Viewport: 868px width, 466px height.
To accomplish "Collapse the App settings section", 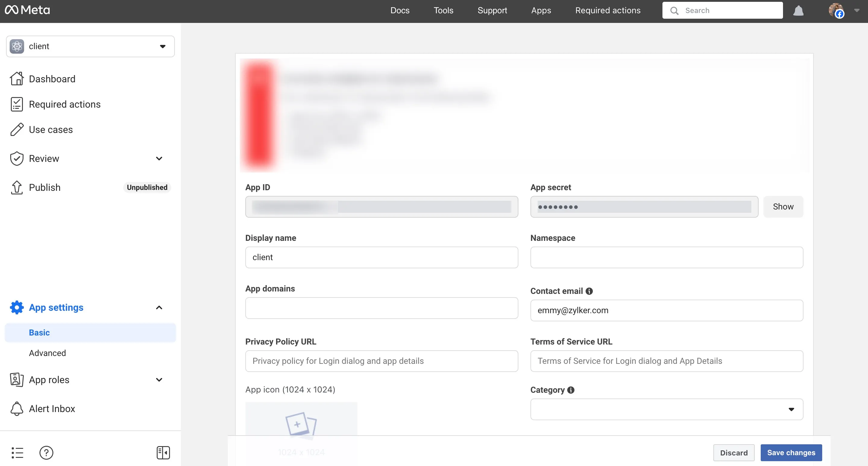I will coord(159,307).
